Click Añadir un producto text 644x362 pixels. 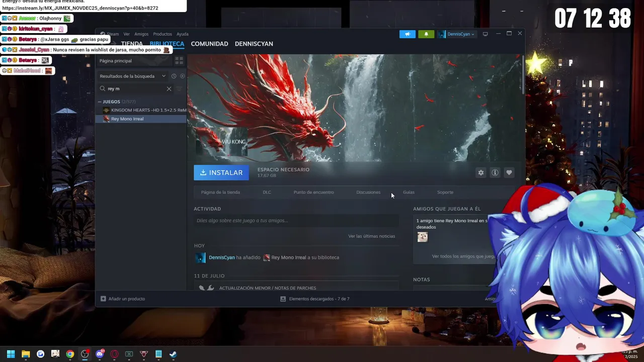tap(127, 299)
